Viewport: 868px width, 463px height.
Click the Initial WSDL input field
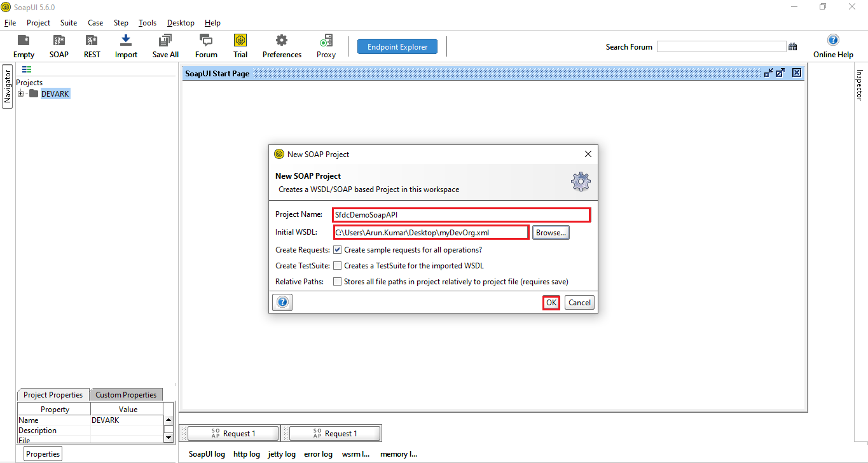pos(431,233)
